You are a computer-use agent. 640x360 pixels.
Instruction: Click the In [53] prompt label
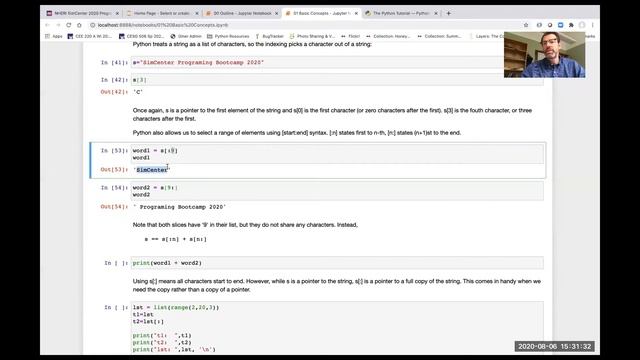[114, 151]
